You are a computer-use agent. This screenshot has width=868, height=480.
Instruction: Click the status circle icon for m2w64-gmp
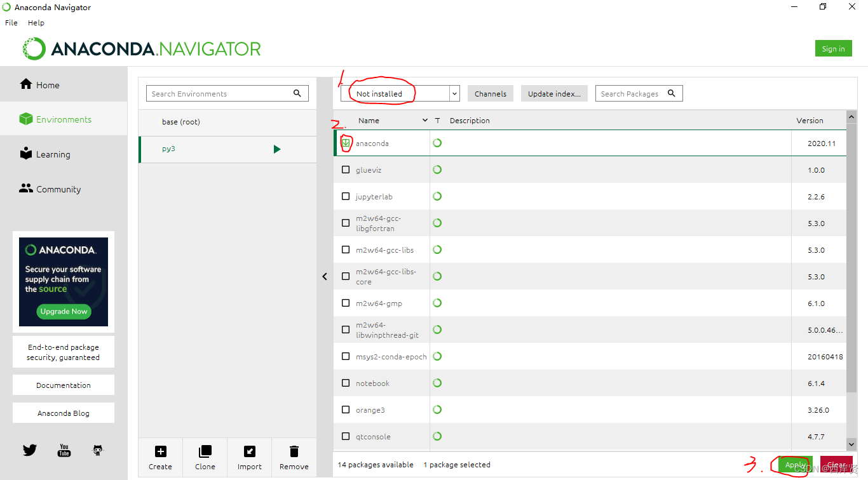[437, 303]
